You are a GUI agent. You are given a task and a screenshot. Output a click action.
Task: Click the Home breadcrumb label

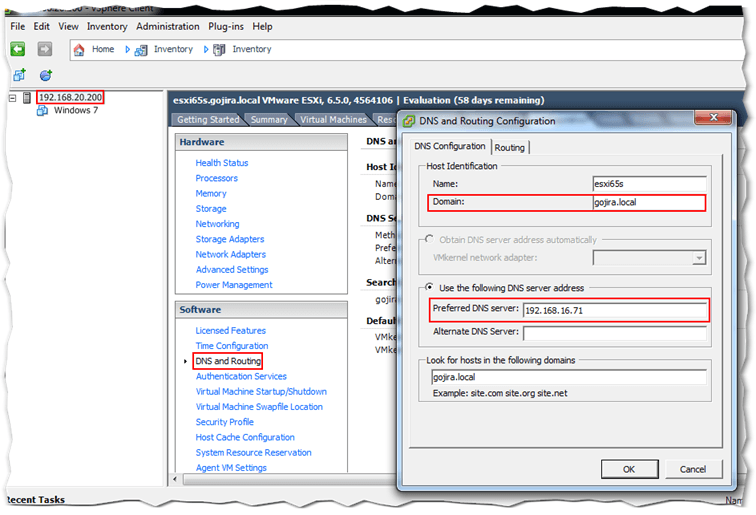103,49
